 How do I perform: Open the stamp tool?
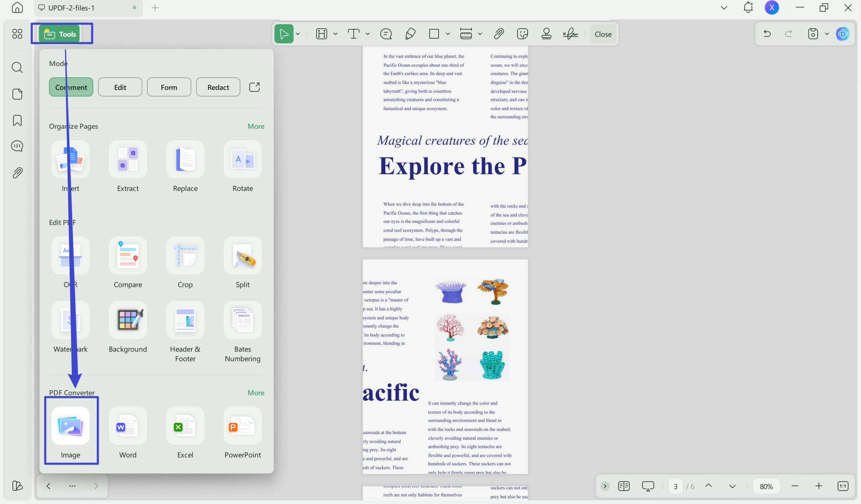click(547, 34)
